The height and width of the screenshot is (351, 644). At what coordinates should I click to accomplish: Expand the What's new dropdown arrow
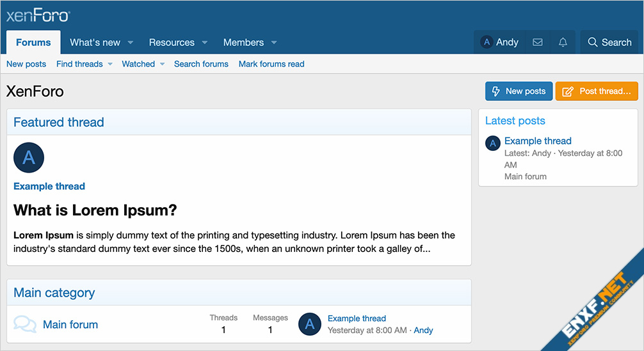(x=131, y=43)
